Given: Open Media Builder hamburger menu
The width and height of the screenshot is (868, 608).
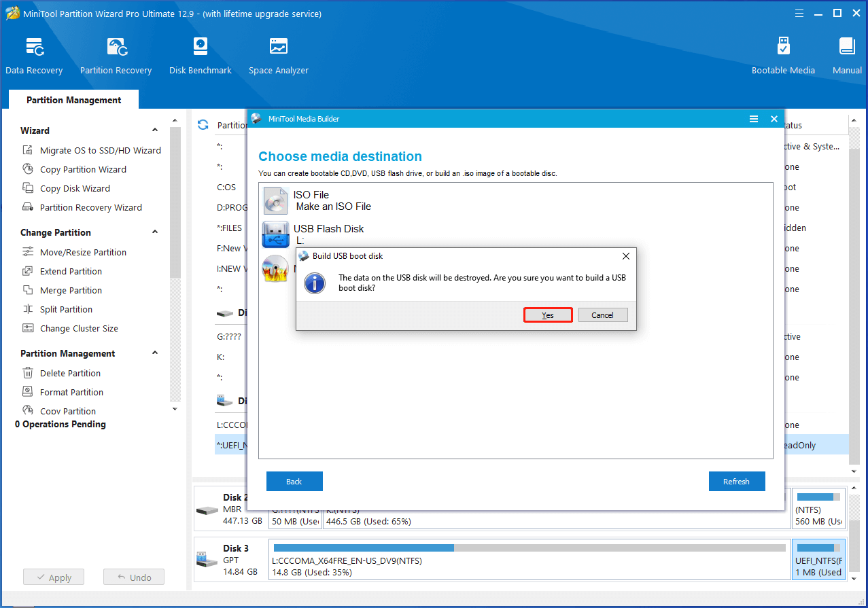Looking at the screenshot, I should (x=753, y=119).
